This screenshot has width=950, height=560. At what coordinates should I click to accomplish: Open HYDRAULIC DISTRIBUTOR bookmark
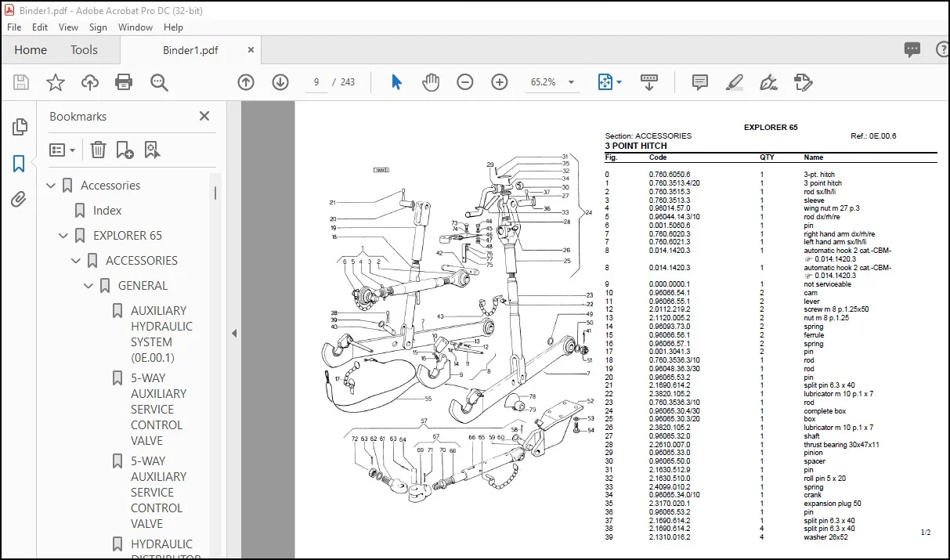[165, 551]
